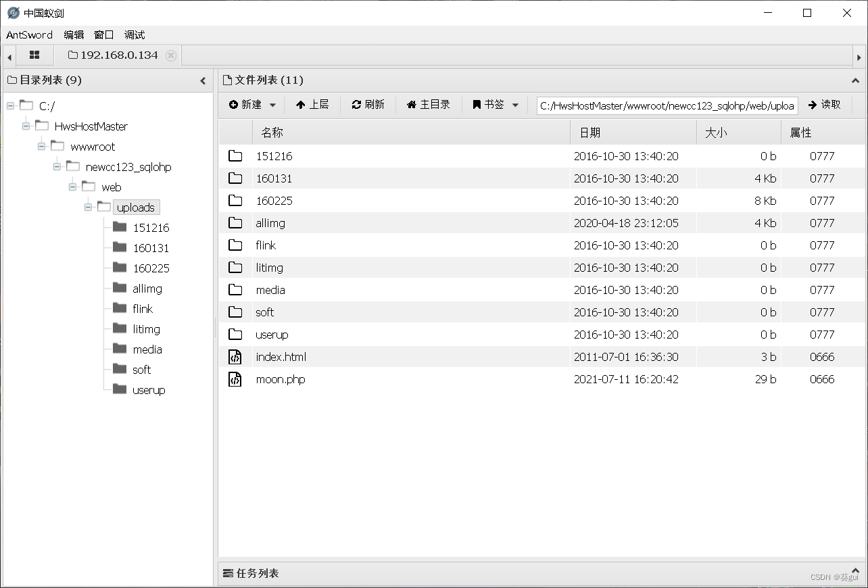Click the 8 Kb size of 160225
This screenshot has width=868, height=588.
765,201
